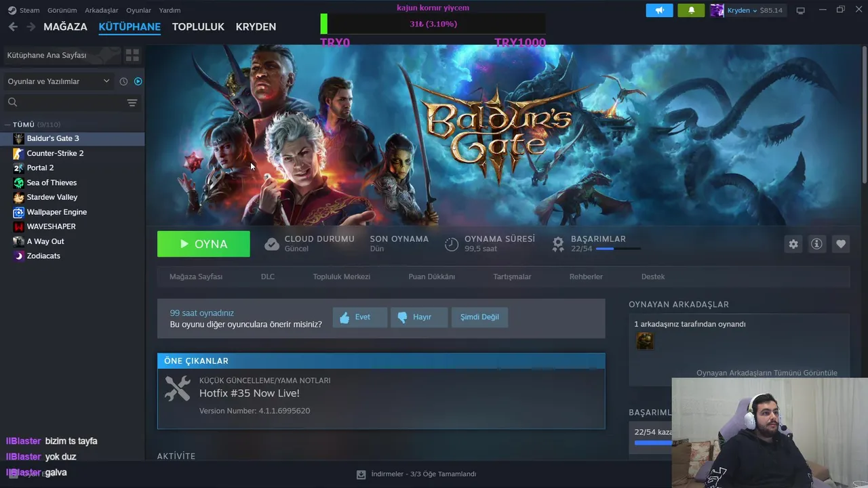Open Rehberler link
The width and height of the screenshot is (868, 488).
[x=586, y=277]
